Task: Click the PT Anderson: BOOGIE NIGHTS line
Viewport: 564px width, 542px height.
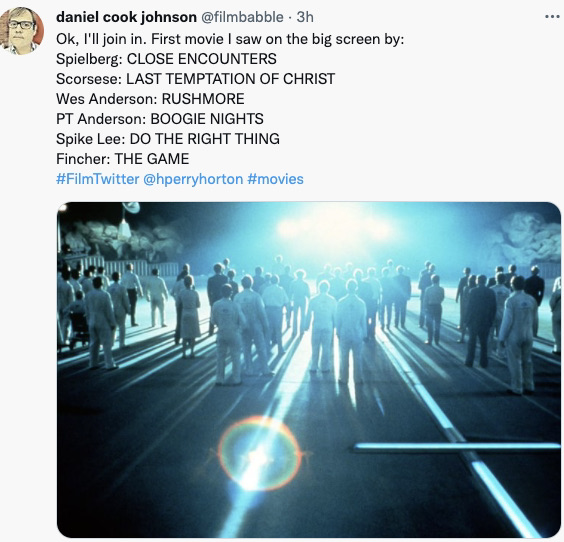Action: 160,119
